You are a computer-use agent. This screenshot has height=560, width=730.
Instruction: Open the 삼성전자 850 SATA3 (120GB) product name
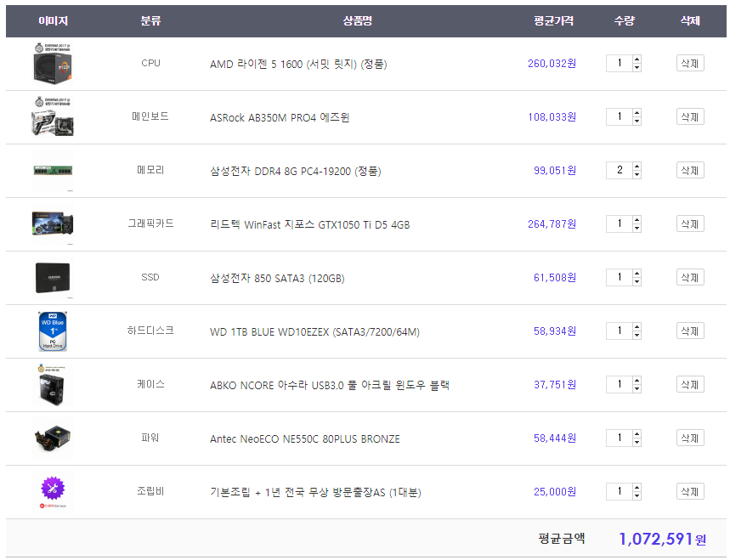click(x=278, y=278)
